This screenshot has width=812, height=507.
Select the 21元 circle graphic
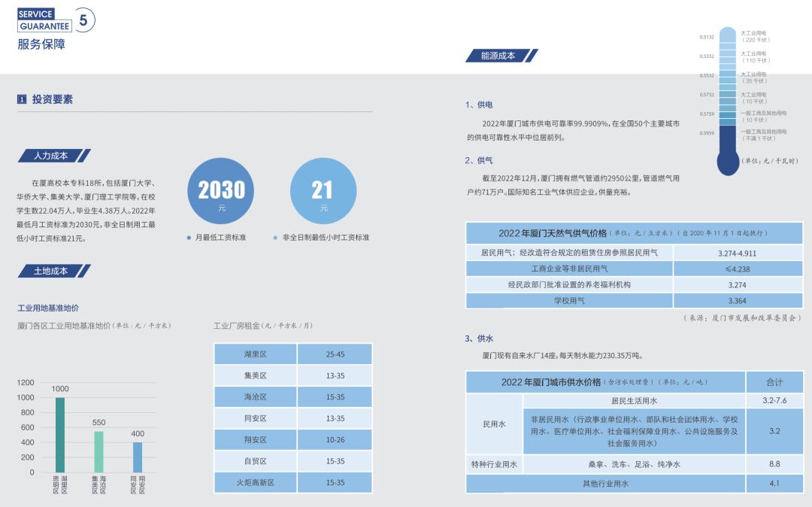click(322, 190)
